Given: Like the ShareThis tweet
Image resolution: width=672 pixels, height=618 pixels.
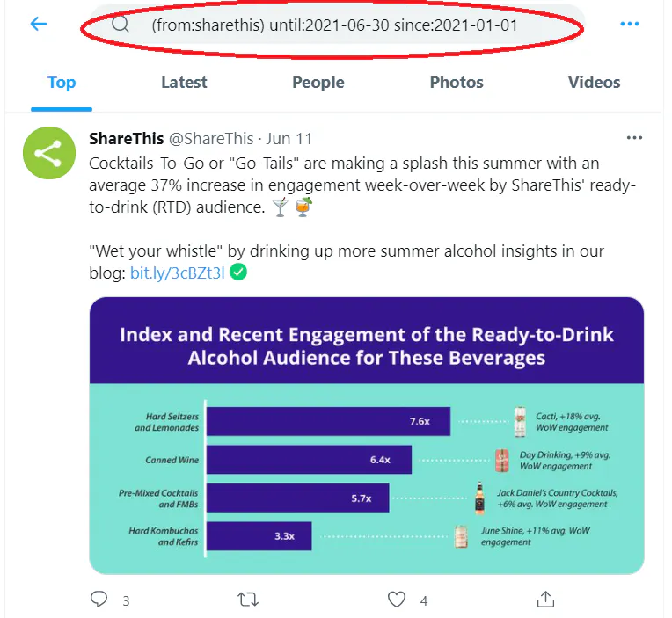Looking at the screenshot, I should 398,600.
